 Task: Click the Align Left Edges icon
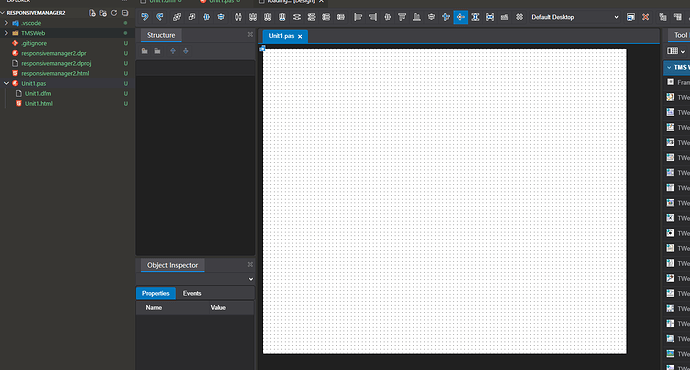[358, 17]
